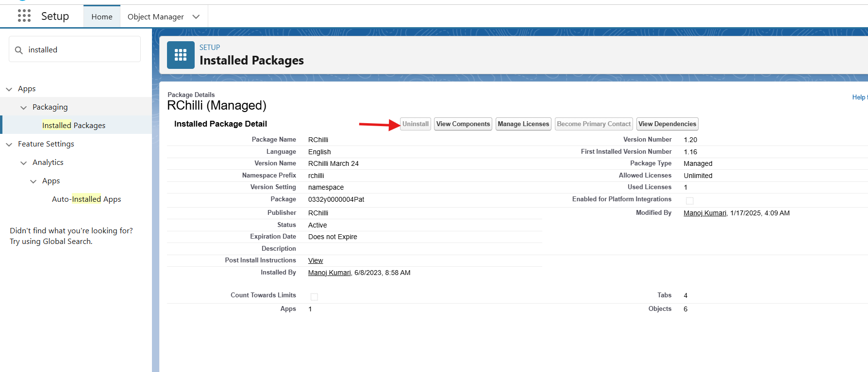The image size is (868, 372).
Task: Collapse the Packaging tree node
Action: coord(23,108)
